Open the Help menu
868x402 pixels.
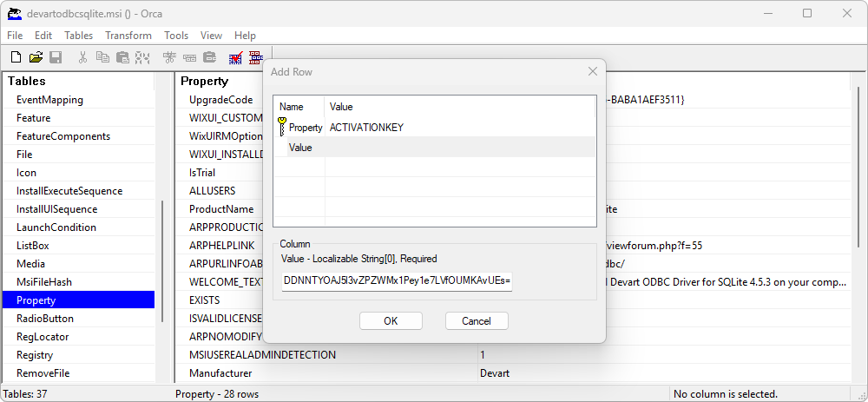245,36
